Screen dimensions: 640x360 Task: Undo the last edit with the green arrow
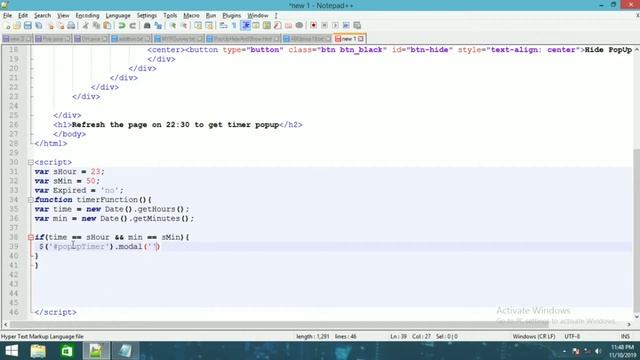tap(122, 26)
